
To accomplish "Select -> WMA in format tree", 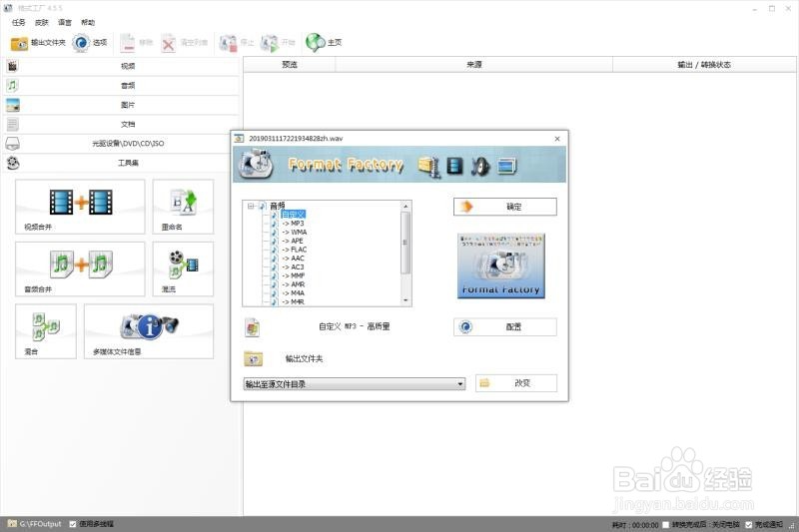I will (295, 233).
